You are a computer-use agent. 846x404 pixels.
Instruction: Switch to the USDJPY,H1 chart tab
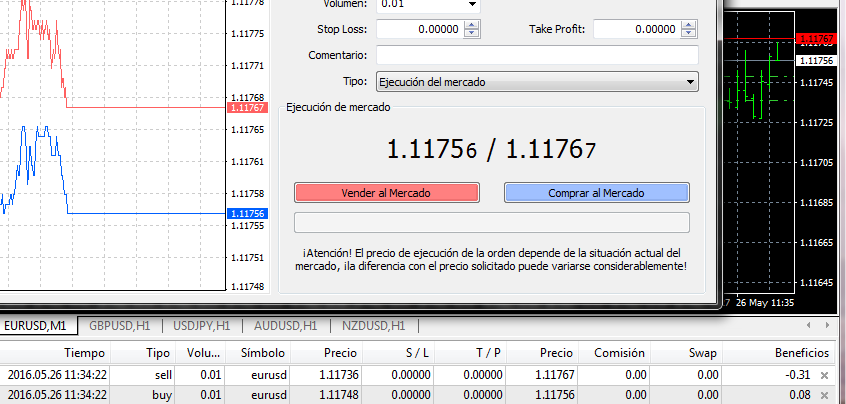click(x=202, y=326)
